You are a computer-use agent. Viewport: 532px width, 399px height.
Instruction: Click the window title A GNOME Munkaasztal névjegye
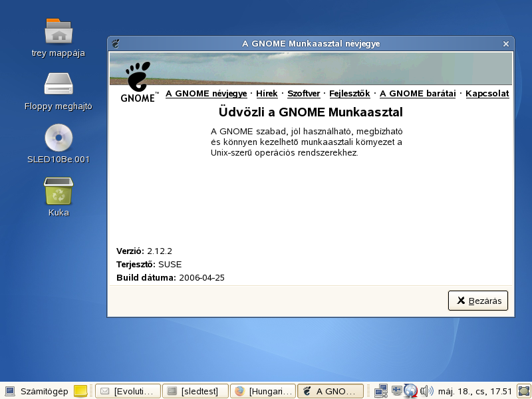click(x=311, y=44)
